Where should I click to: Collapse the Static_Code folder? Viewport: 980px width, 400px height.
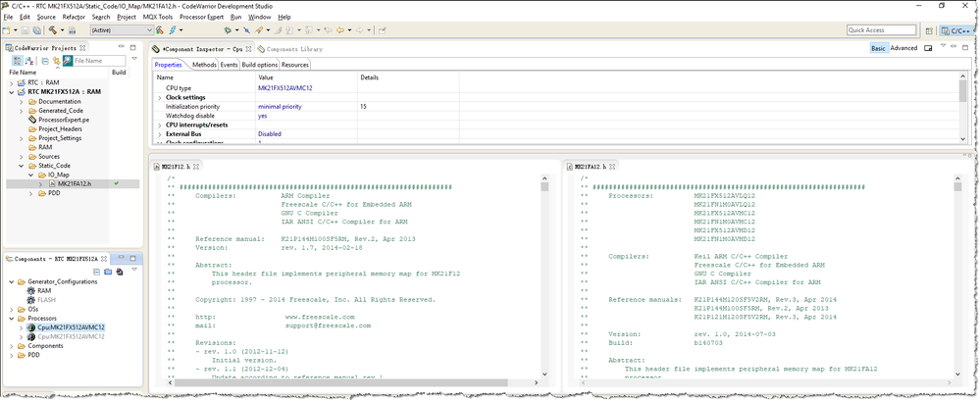22,166
